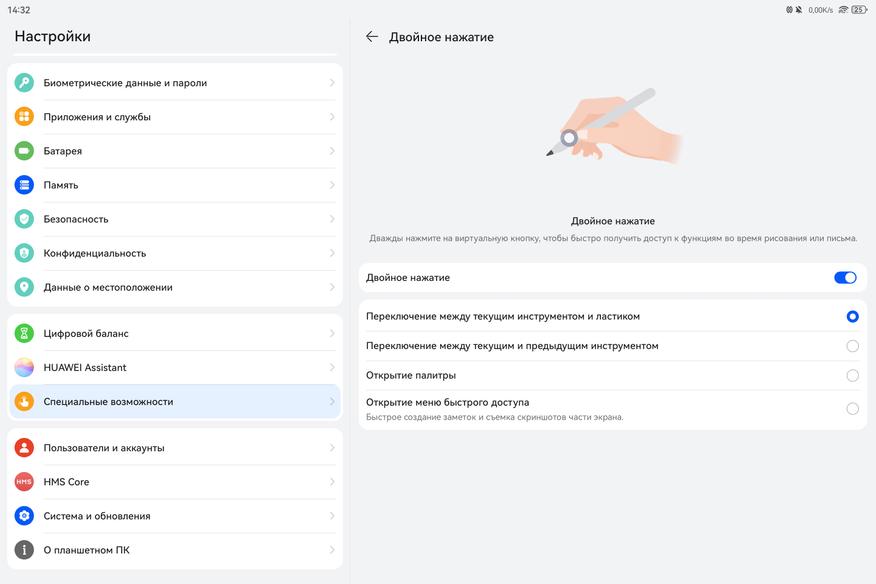The image size is (876, 584).
Task: Click the back arrow next to Двойное нажатие
Action: click(372, 37)
